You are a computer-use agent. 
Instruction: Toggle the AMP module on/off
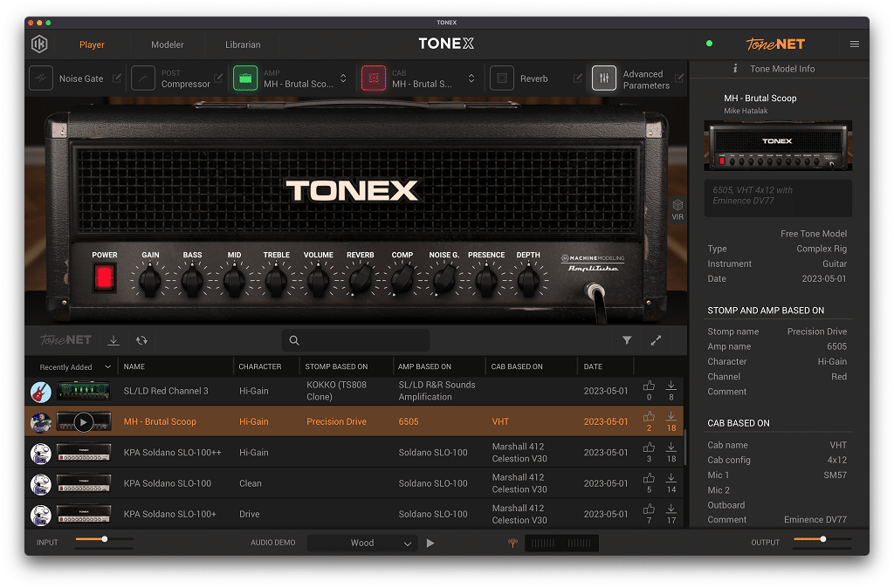pos(245,79)
